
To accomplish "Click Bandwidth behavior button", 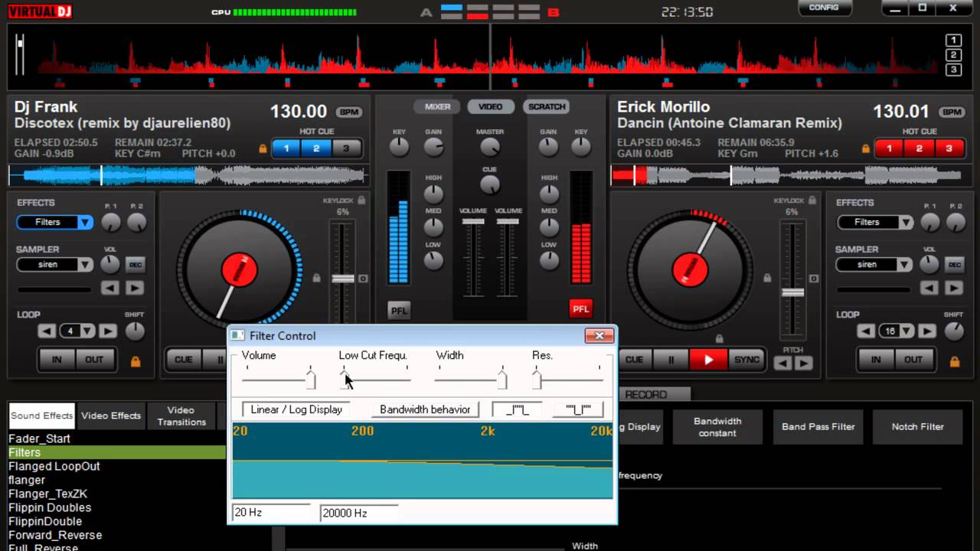I will 425,409.
